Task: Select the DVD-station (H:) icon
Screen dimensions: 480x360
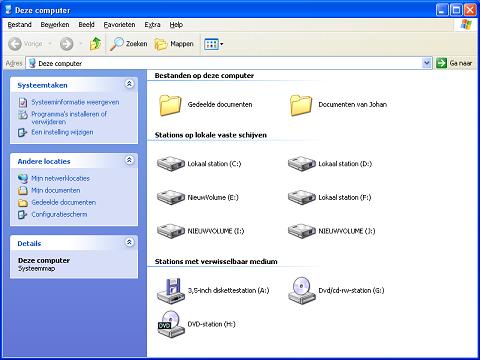Action: click(171, 324)
